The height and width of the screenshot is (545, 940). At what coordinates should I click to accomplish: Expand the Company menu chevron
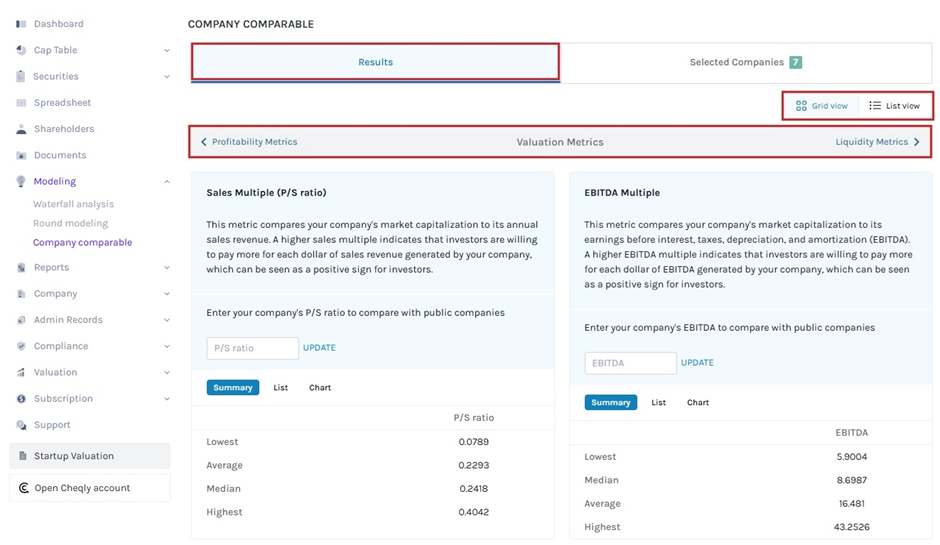pyautogui.click(x=167, y=294)
